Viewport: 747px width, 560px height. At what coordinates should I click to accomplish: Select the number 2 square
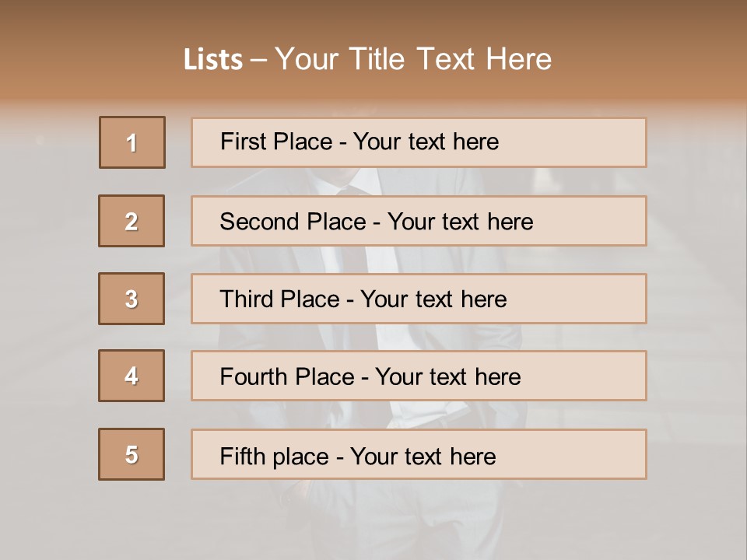(x=132, y=221)
